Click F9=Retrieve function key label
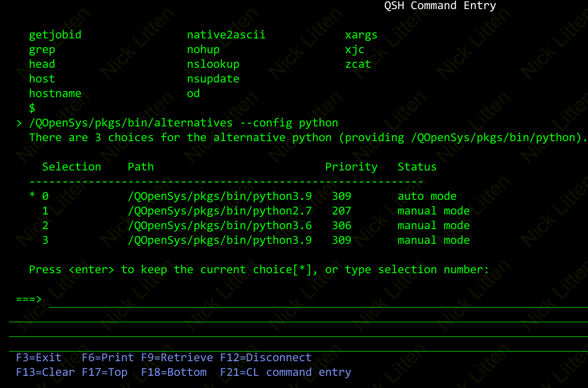The image size is (588, 388). pos(177,357)
